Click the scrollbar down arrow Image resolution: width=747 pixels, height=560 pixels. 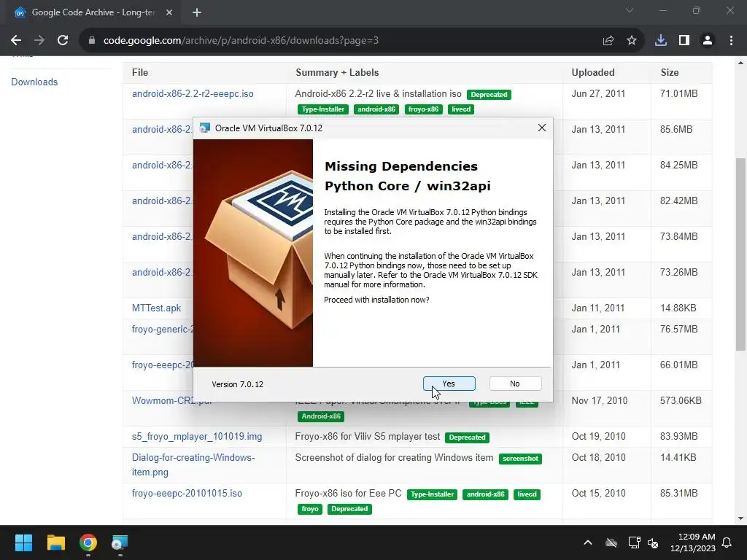(740, 518)
